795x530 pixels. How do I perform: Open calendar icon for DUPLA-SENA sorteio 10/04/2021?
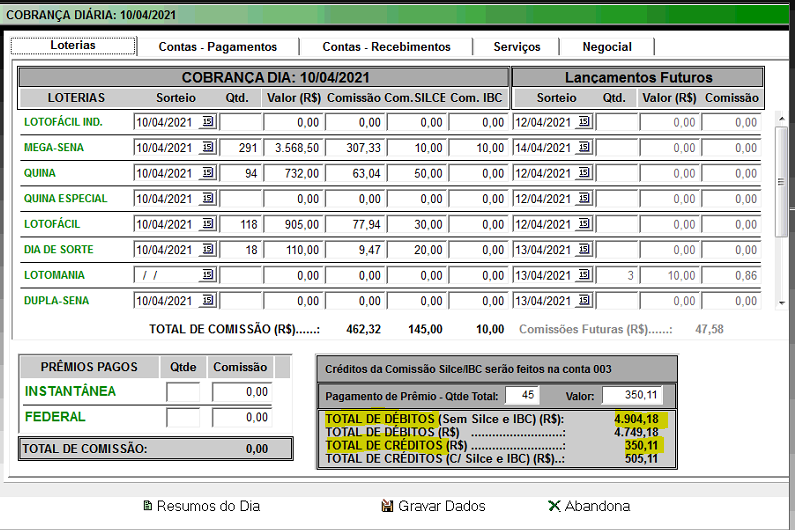[208, 300]
